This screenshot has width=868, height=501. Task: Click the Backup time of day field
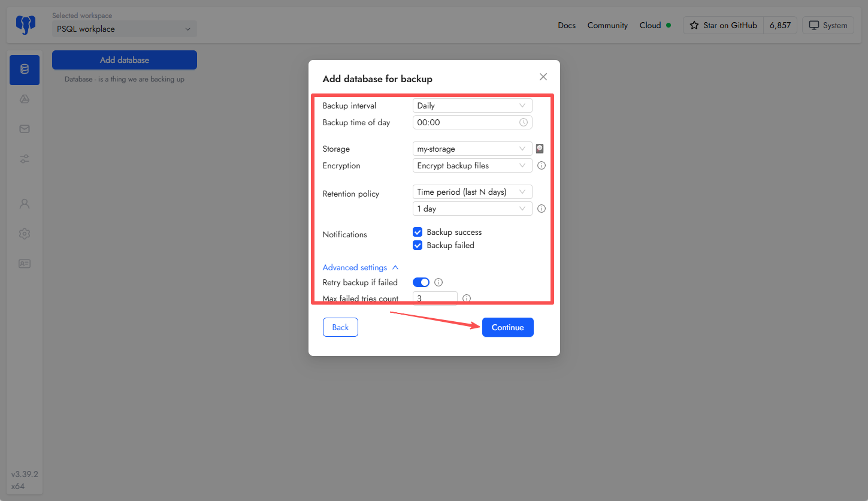pos(473,122)
